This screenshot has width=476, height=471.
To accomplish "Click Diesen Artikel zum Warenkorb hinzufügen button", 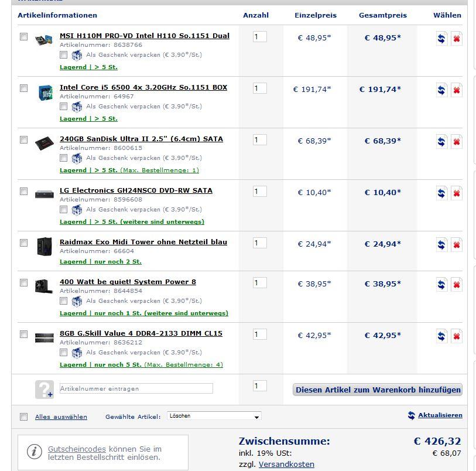I will pyautogui.click(x=377, y=390).
